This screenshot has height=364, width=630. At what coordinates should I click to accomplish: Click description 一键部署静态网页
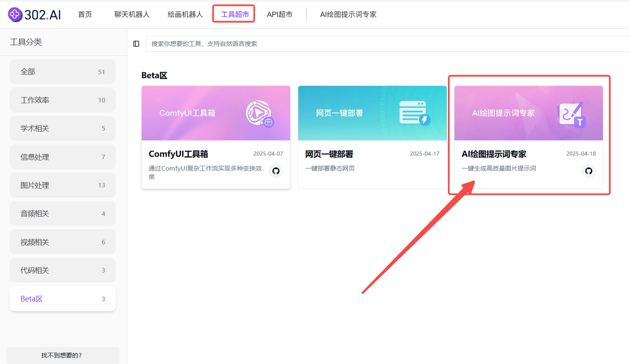pos(330,168)
